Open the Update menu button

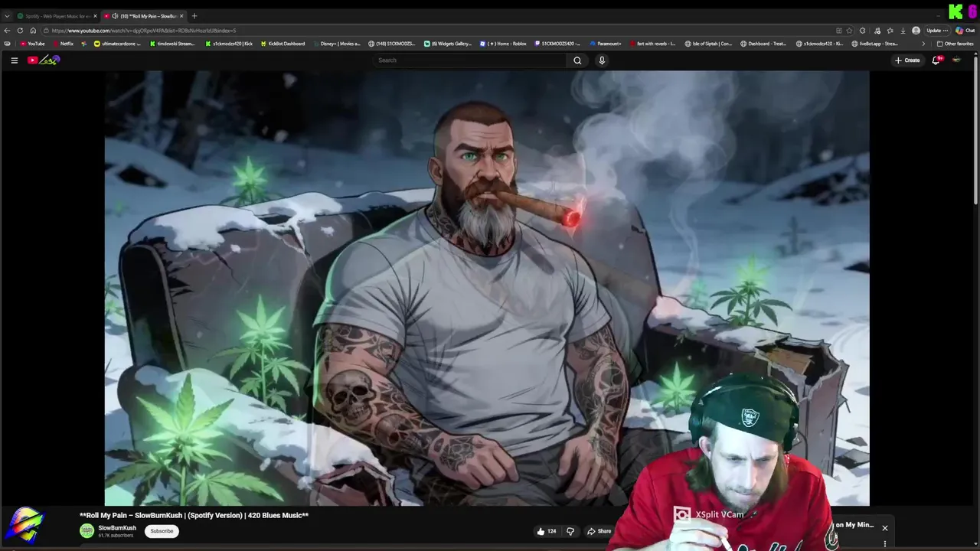(x=937, y=31)
